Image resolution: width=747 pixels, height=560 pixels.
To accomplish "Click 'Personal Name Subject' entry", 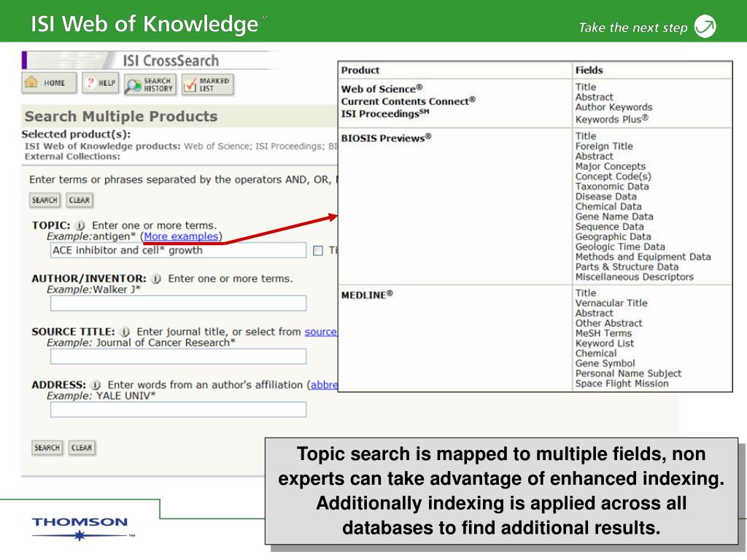I will [x=628, y=373].
